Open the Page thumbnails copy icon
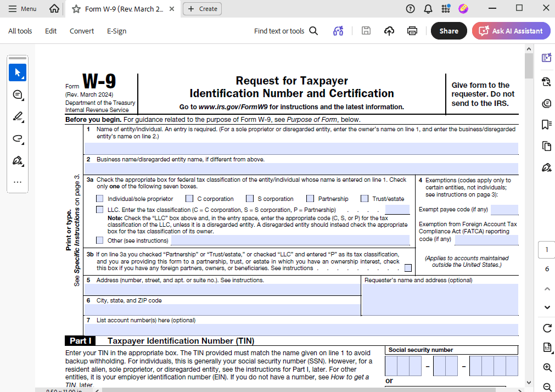555x392 pixels. 547,146
